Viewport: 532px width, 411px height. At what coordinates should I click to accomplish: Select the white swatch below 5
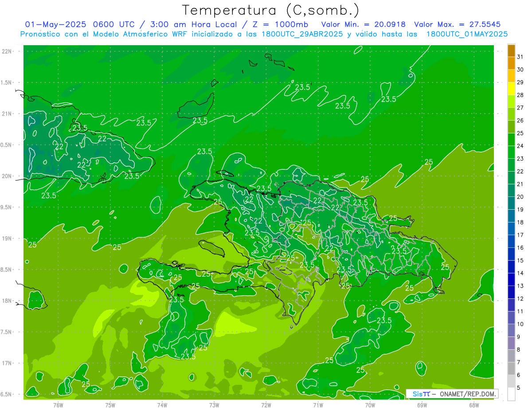pyautogui.click(x=511, y=394)
